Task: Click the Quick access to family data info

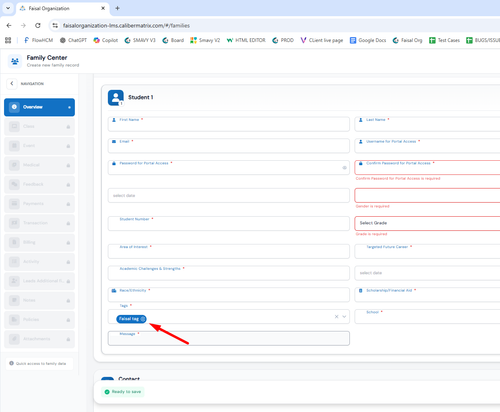Action: click(x=38, y=363)
